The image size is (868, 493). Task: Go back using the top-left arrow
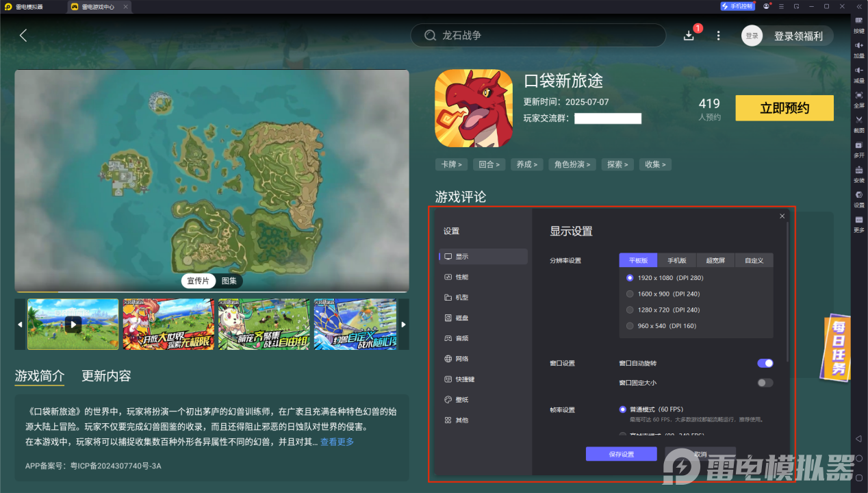coord(23,36)
